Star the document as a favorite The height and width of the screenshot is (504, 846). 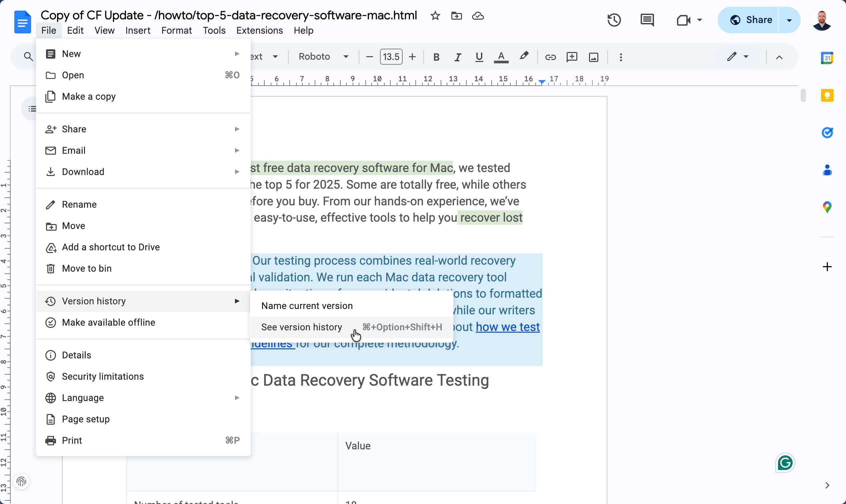(435, 16)
